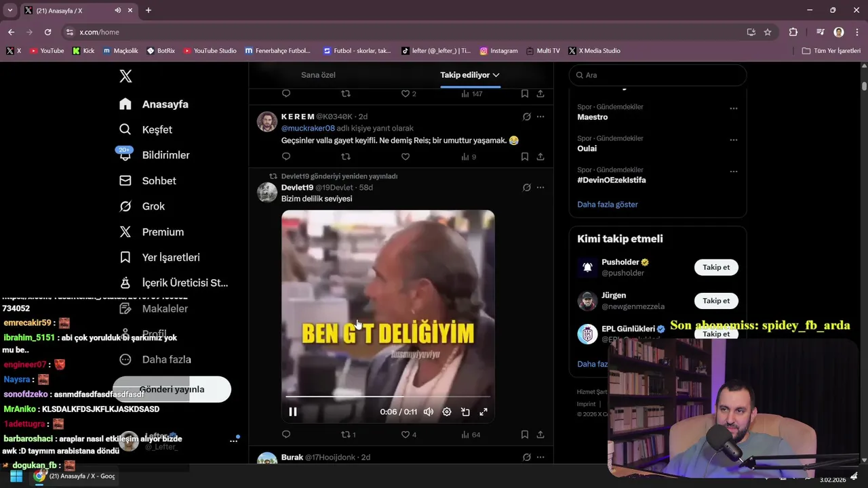Open Yer İşaretleri bookmarks
The height and width of the screenshot is (488, 868).
pos(159,258)
